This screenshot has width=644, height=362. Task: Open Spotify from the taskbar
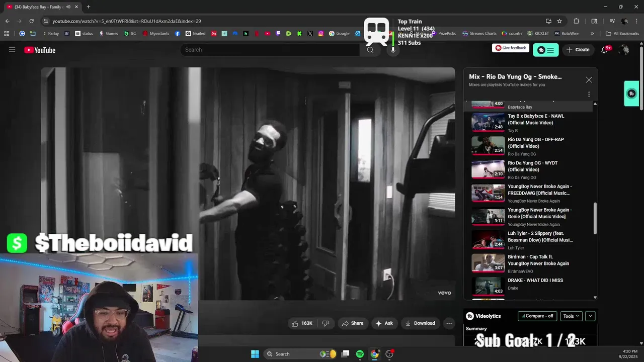(360, 354)
